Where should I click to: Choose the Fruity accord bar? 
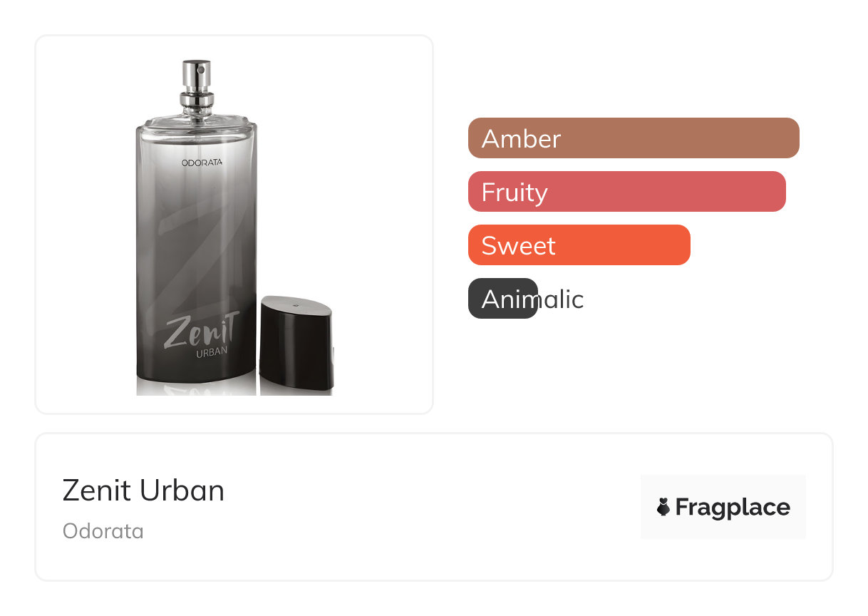(x=626, y=191)
